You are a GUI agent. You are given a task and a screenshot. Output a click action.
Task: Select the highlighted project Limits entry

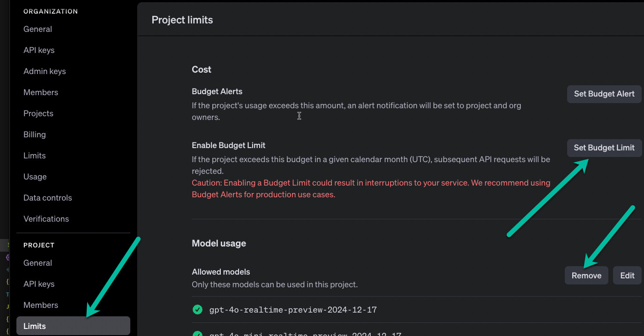click(35, 326)
